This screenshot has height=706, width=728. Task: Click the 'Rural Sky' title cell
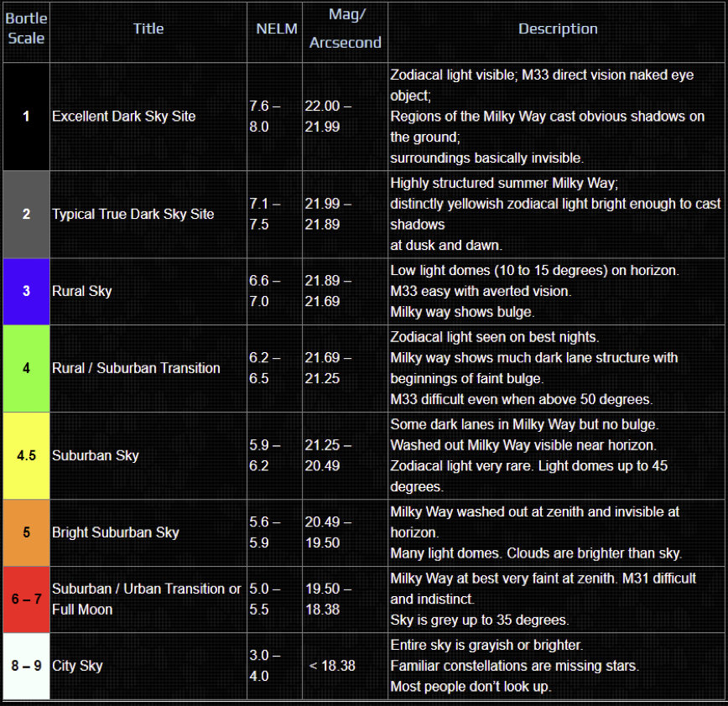148,291
